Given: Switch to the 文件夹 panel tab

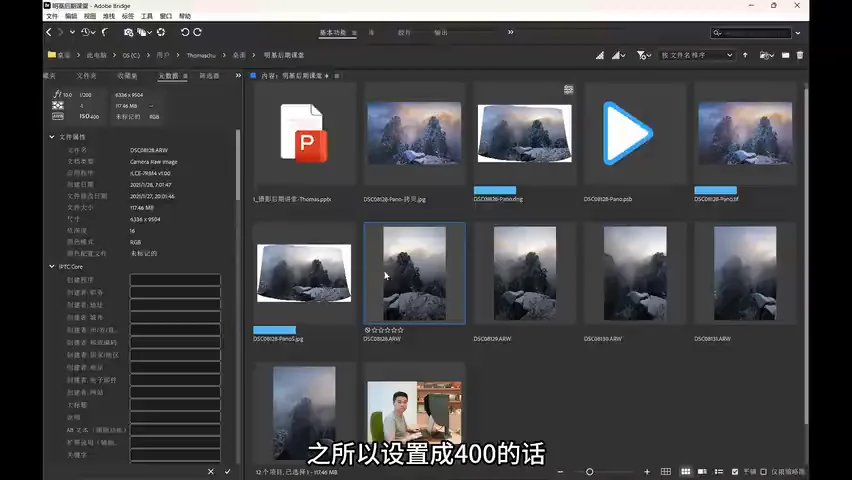Looking at the screenshot, I should pos(86,76).
